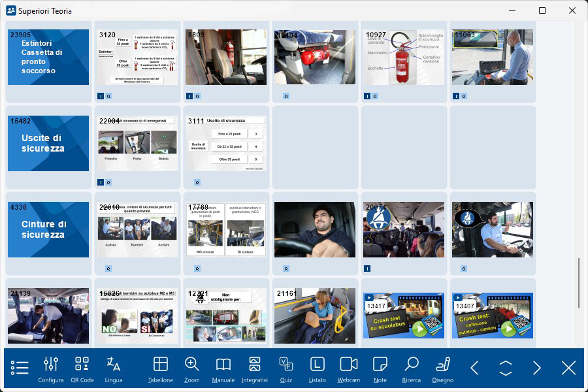Screen dimensions: 588x392
Task: Expand or collapse using the up-down chevrons
Action: click(506, 368)
